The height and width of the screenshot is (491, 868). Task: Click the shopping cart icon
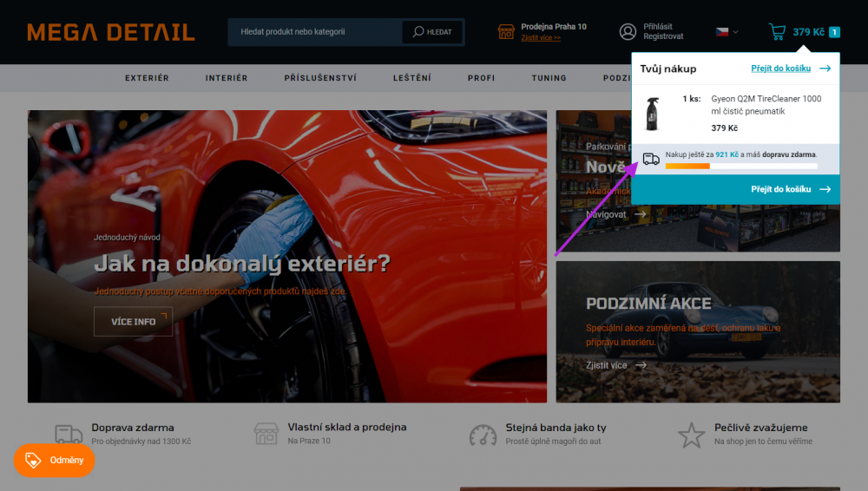777,31
